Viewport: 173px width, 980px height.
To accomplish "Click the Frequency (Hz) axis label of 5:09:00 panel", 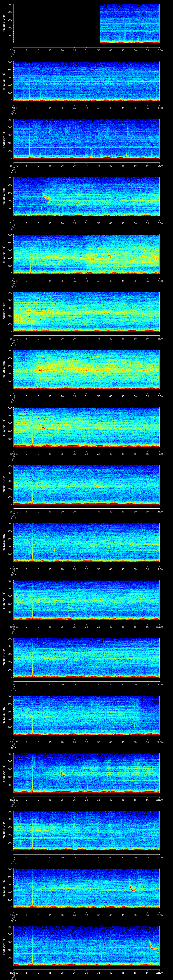I will 4,24.
